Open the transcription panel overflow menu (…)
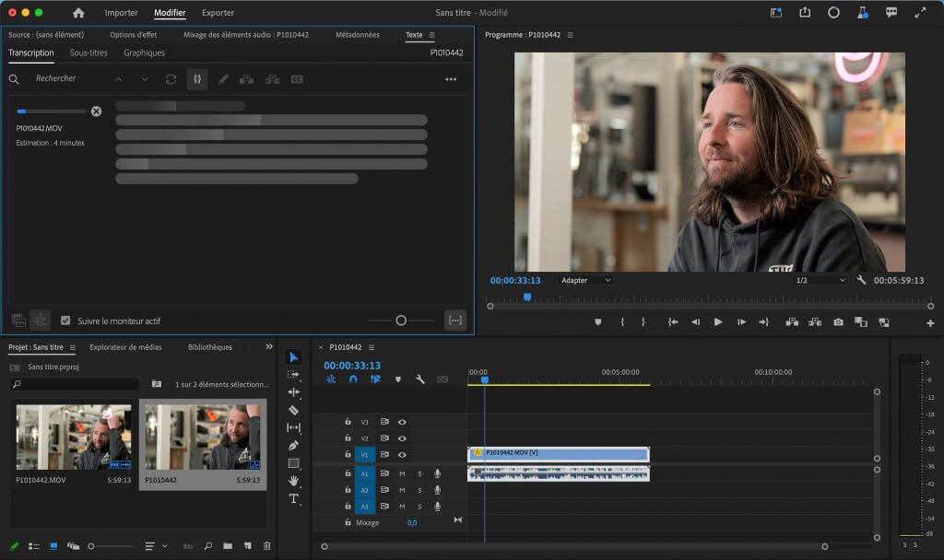 pos(451,79)
